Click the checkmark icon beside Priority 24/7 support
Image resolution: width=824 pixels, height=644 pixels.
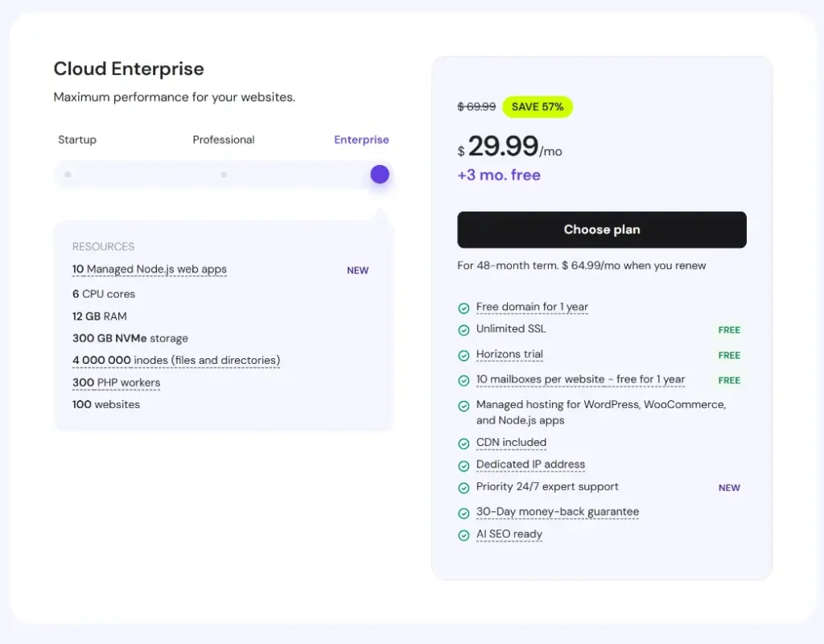(464, 487)
